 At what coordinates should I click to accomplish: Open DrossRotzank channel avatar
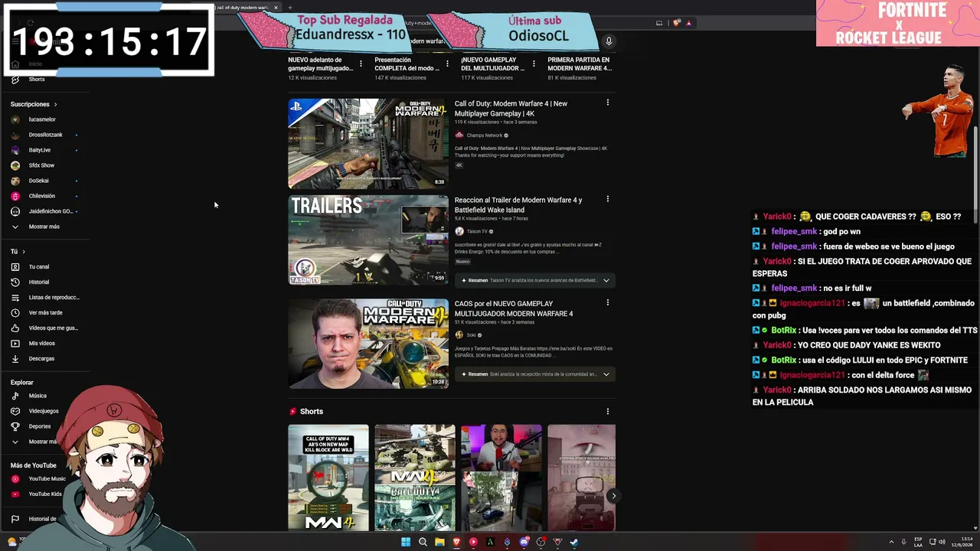point(15,135)
